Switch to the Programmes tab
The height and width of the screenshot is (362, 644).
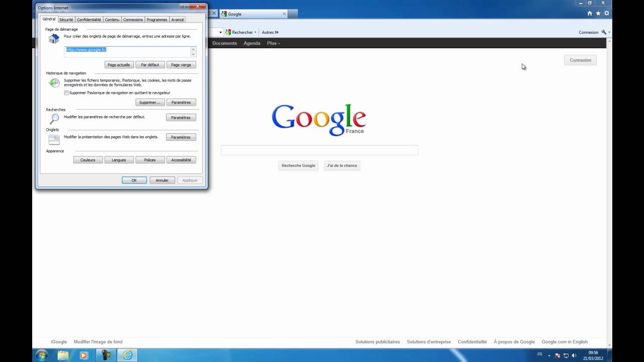tap(157, 20)
